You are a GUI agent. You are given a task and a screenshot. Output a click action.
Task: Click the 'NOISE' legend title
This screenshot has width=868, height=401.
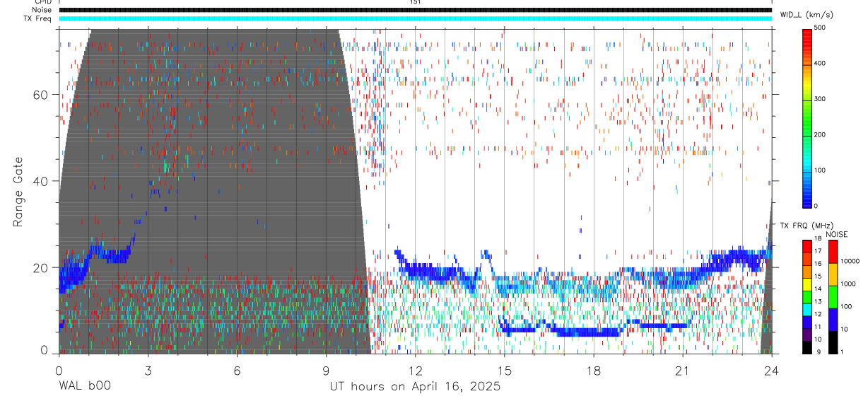tap(836, 234)
